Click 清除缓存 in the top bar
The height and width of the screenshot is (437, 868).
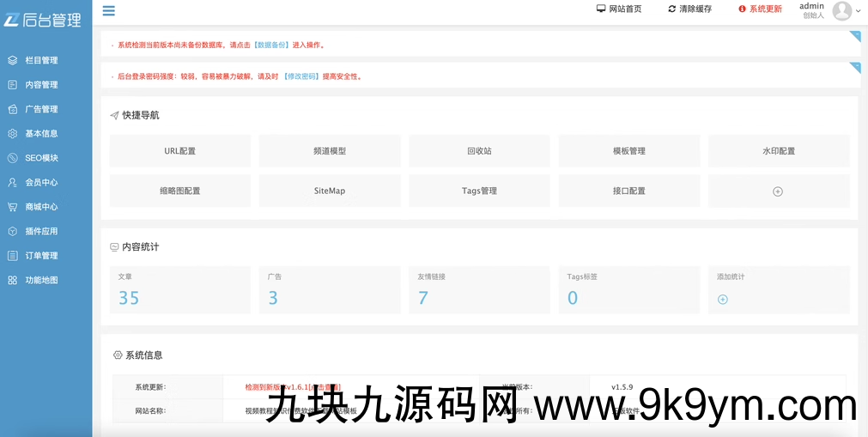tap(695, 9)
